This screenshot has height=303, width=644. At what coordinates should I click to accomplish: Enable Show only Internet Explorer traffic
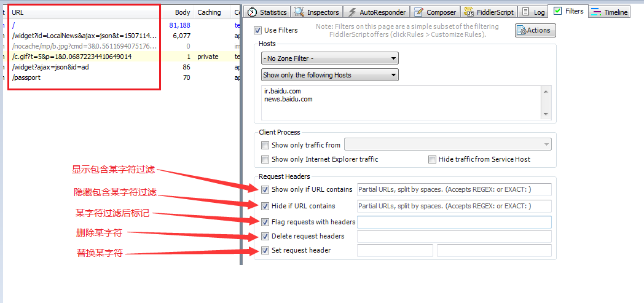tap(265, 159)
